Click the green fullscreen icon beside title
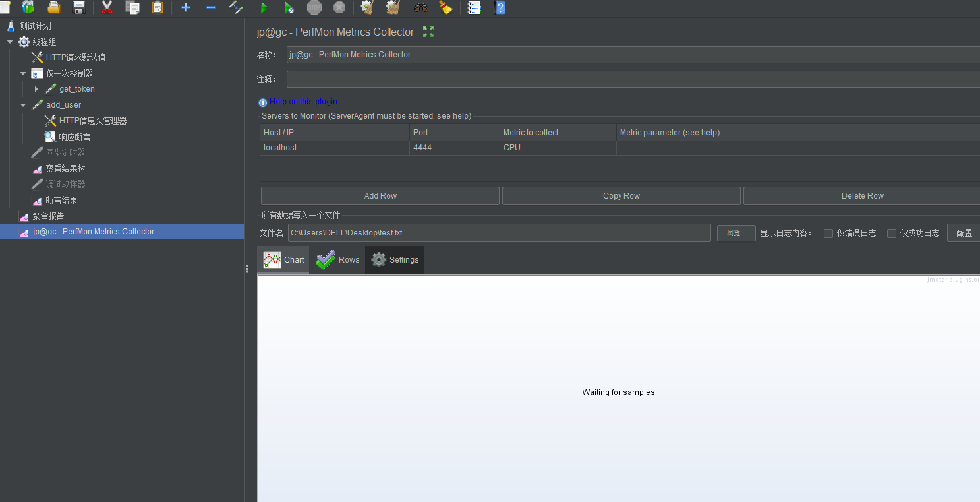The height and width of the screenshot is (502, 980). [x=428, y=32]
